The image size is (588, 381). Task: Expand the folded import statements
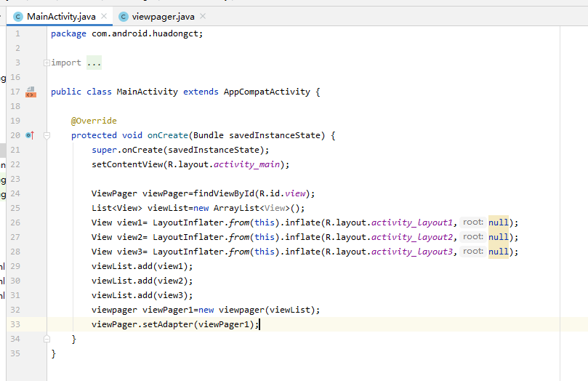pyautogui.click(x=47, y=63)
